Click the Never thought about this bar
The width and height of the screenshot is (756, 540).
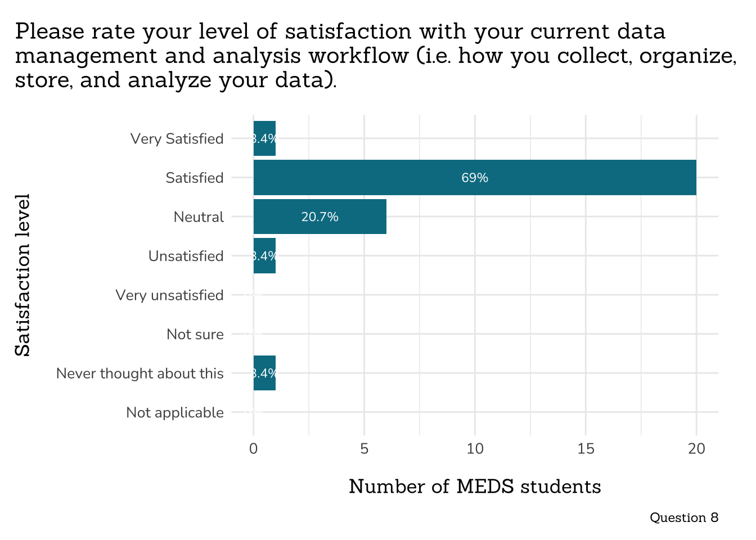pyautogui.click(x=264, y=373)
